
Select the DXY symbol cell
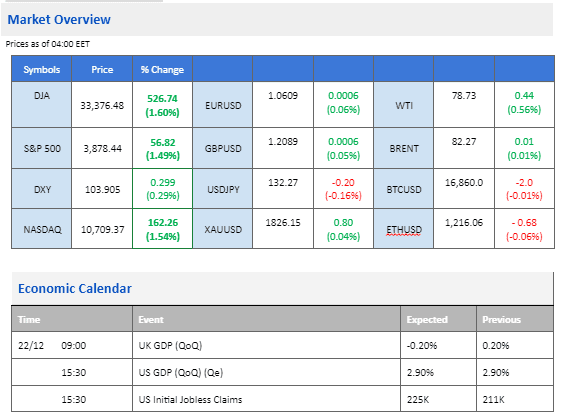42,190
